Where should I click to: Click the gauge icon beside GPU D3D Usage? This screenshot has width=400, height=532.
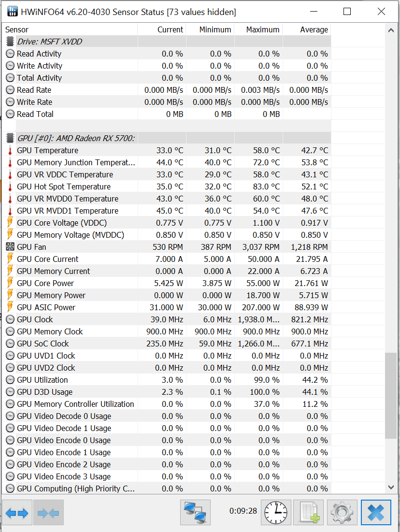(10, 392)
